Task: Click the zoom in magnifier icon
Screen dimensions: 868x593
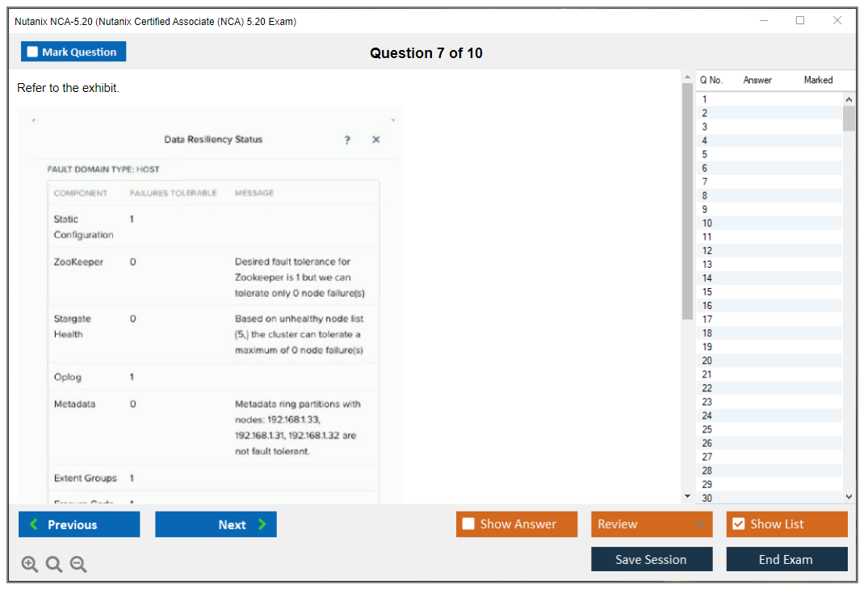Action: 30,565
